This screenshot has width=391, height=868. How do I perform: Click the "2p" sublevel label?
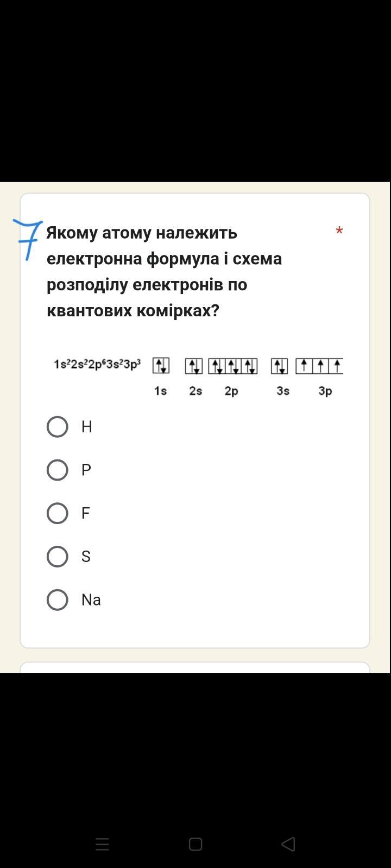click(231, 391)
